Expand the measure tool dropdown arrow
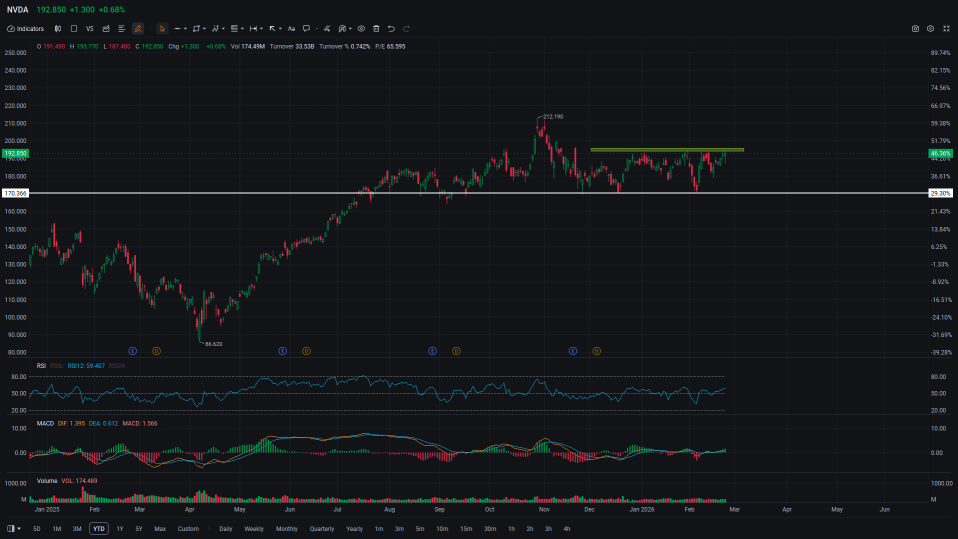958x539 pixels. tap(261, 29)
